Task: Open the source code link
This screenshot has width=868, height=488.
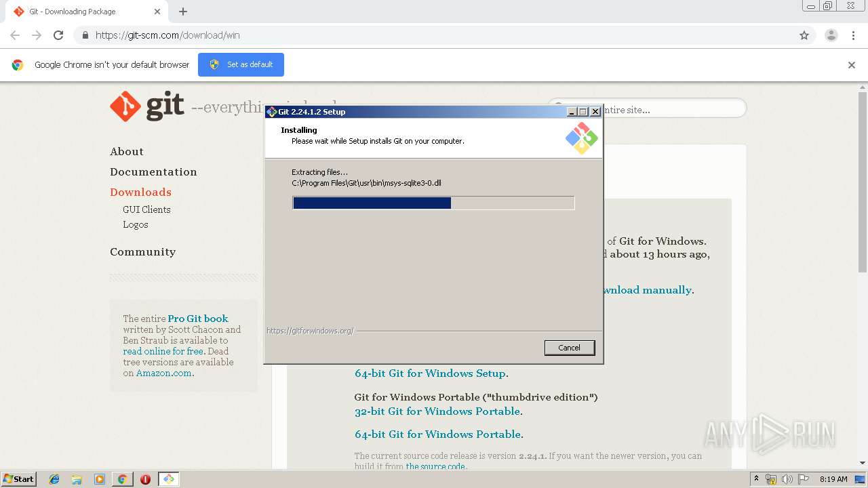Action: pyautogui.click(x=435, y=466)
